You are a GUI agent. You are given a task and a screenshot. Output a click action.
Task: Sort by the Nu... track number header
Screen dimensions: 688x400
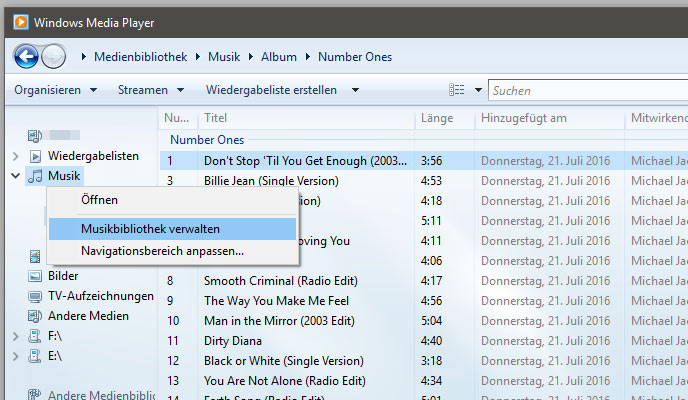pos(178,118)
